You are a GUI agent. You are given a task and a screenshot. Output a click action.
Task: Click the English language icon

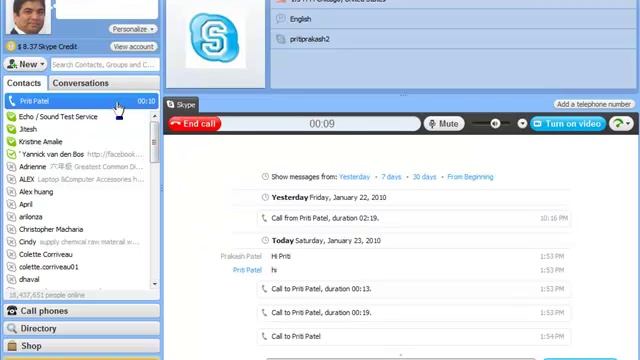[280, 19]
